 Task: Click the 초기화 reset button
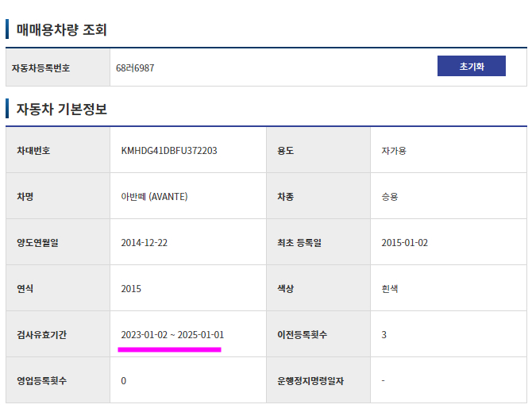coord(472,66)
